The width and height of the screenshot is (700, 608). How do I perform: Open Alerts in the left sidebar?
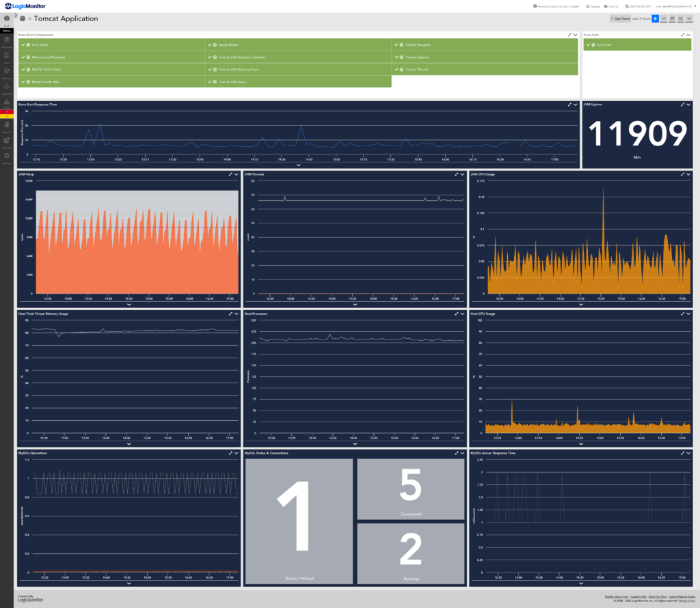point(7,103)
